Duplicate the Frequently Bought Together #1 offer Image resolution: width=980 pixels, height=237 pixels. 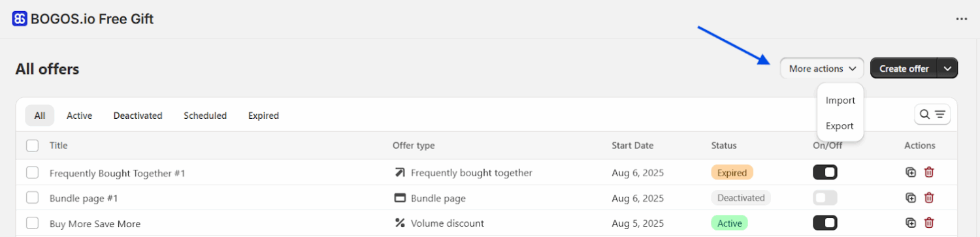[x=911, y=172]
